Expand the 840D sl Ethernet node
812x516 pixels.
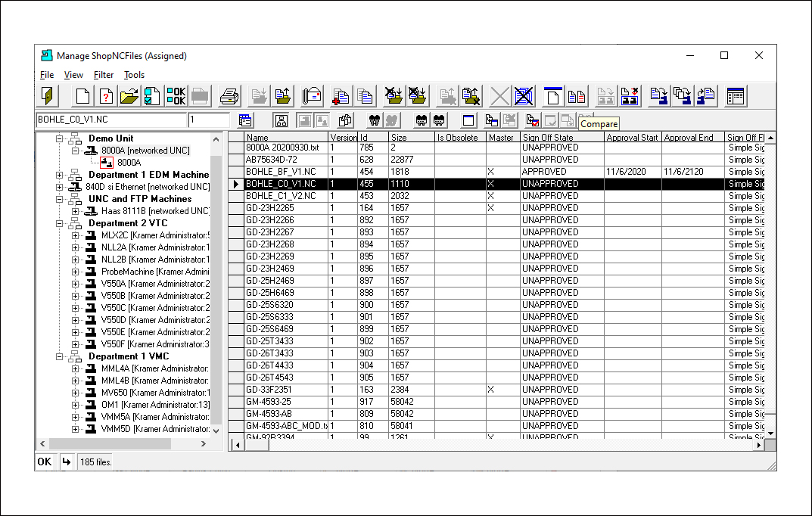click(60, 187)
